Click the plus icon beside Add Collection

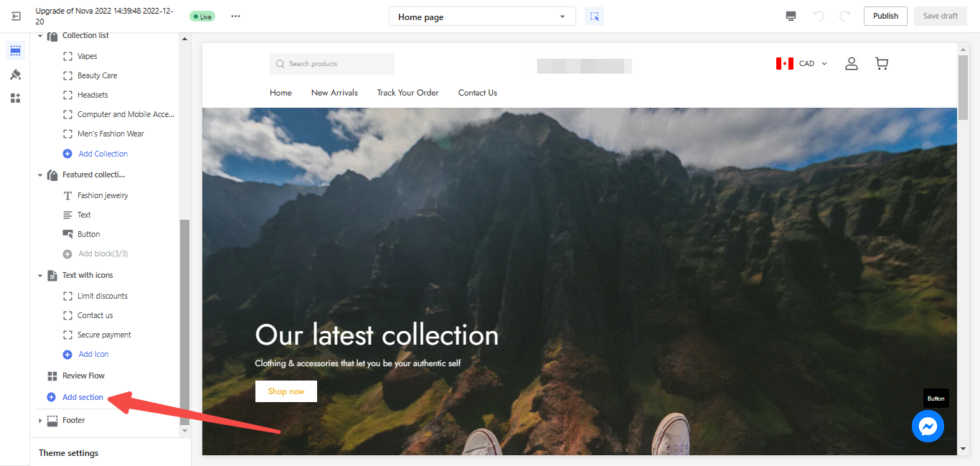point(67,154)
